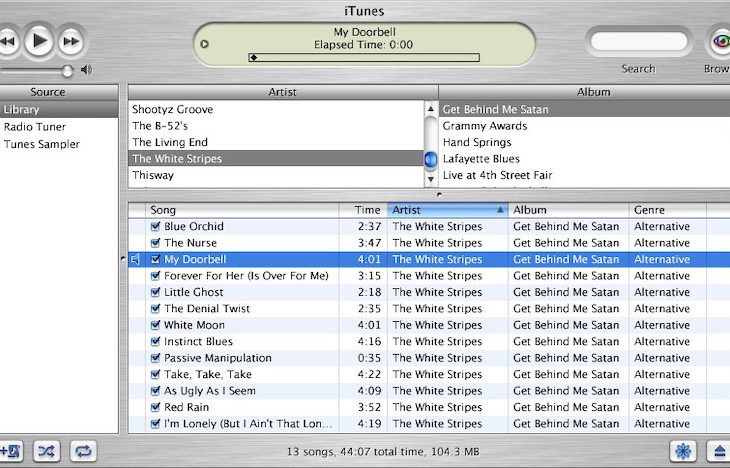Select Radio Tuner in the Source list

pos(59,127)
